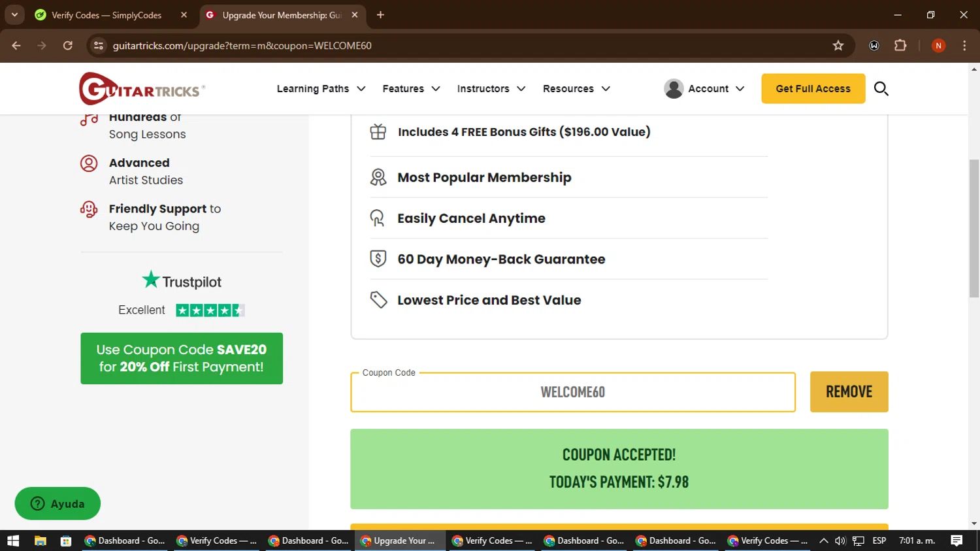The width and height of the screenshot is (980, 551).
Task: Expand the Resources menu
Action: [576, 88]
